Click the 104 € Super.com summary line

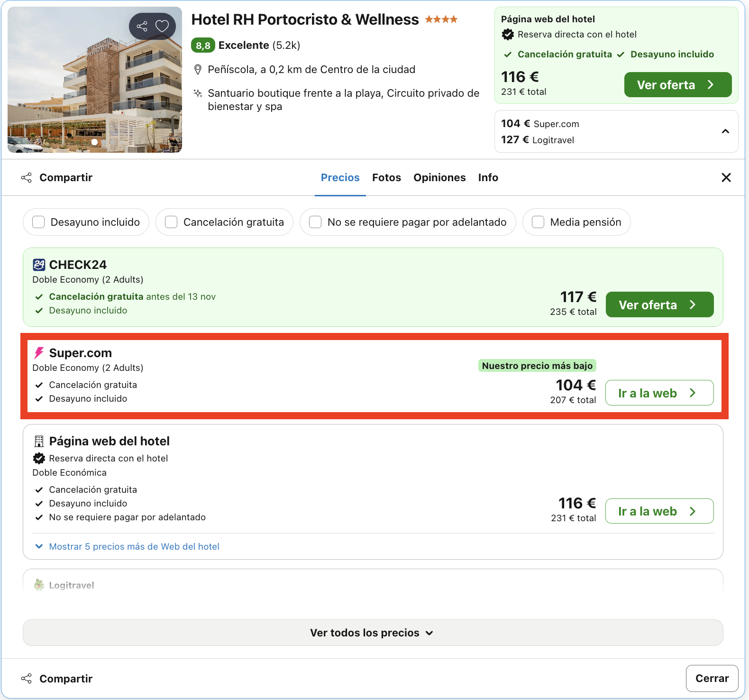[x=540, y=124]
